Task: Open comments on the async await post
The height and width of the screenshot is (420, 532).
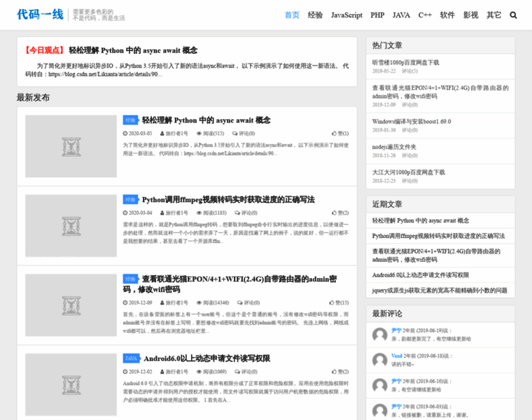Action: [x=244, y=133]
